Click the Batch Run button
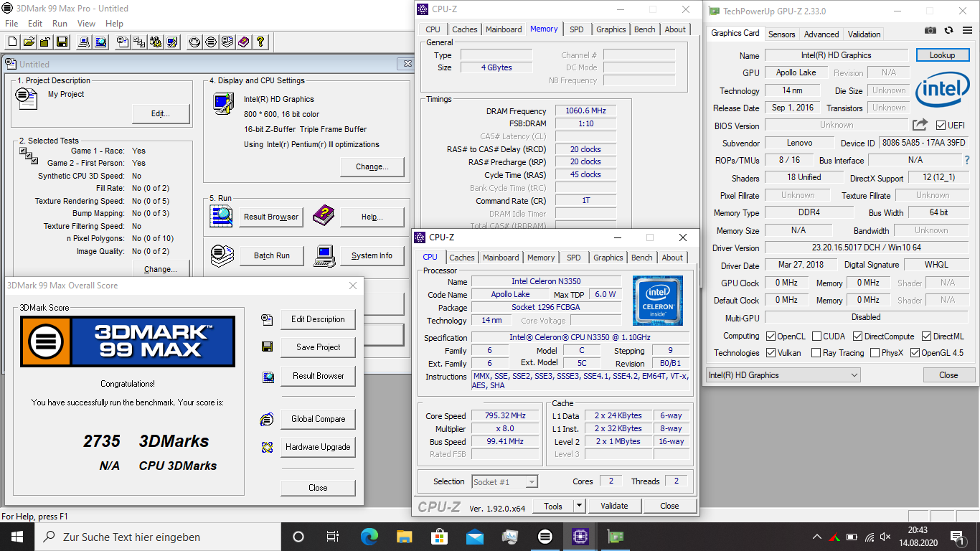Image resolution: width=980 pixels, height=551 pixels. pos(272,256)
